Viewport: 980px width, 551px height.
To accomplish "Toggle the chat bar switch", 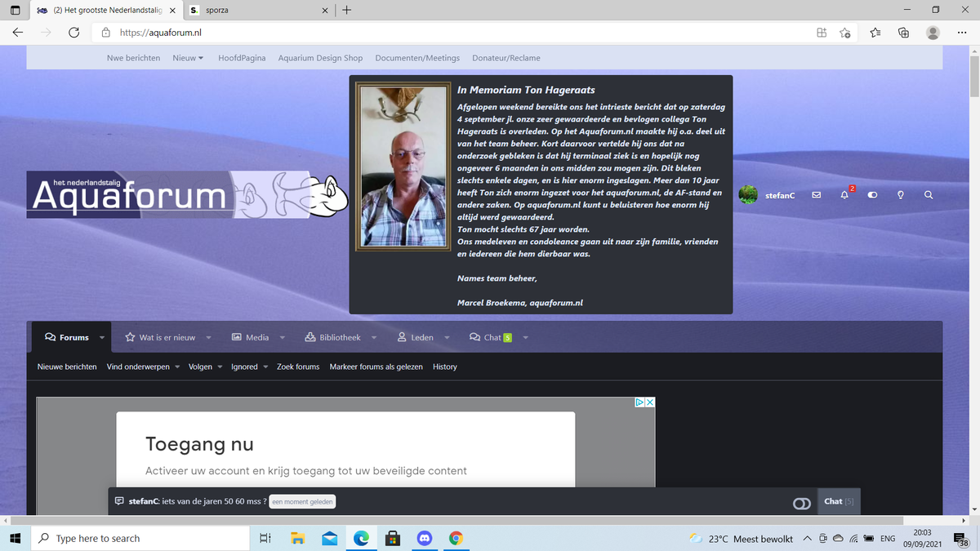I will point(801,503).
